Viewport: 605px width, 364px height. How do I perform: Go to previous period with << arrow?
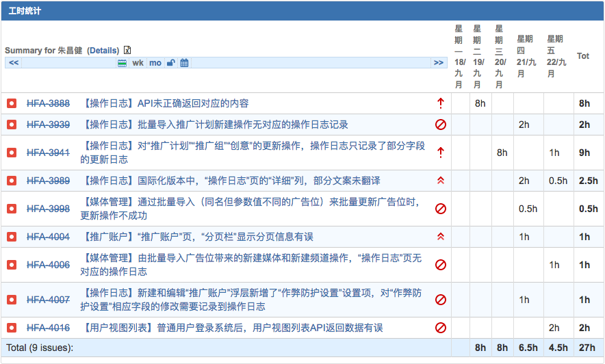pos(14,63)
